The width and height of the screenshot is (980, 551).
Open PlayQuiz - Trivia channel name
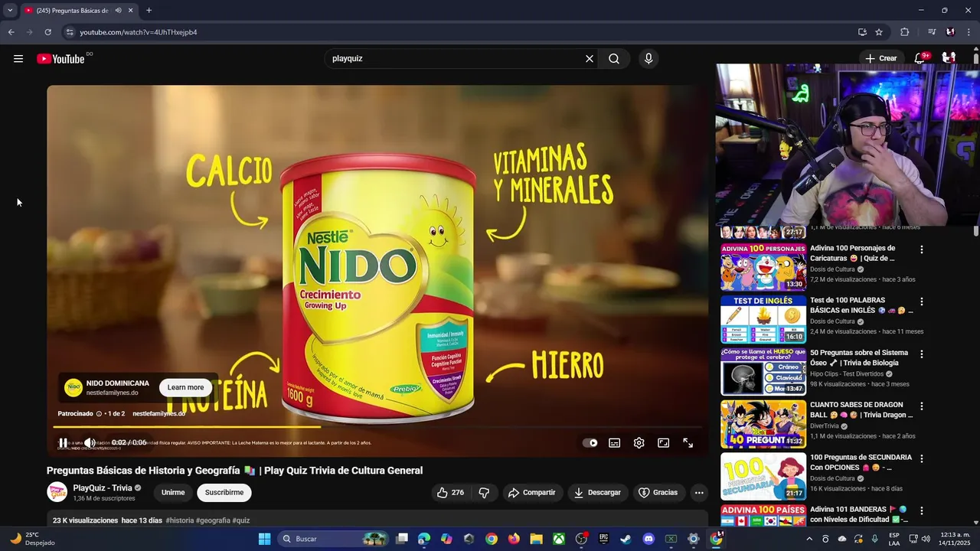click(103, 487)
